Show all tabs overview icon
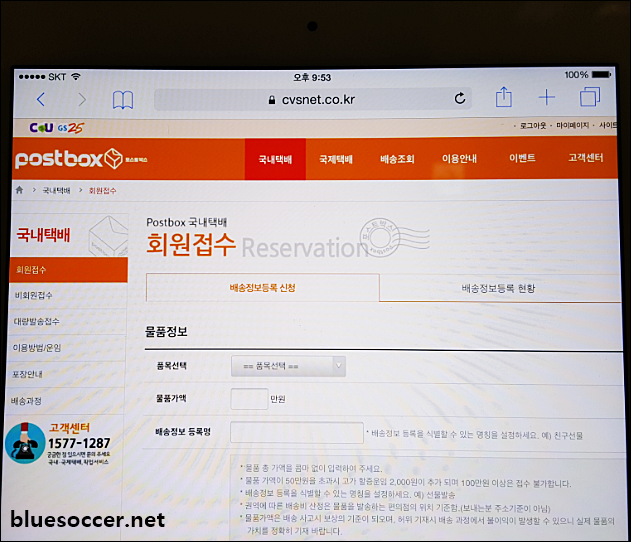631x542 pixels. (590, 97)
